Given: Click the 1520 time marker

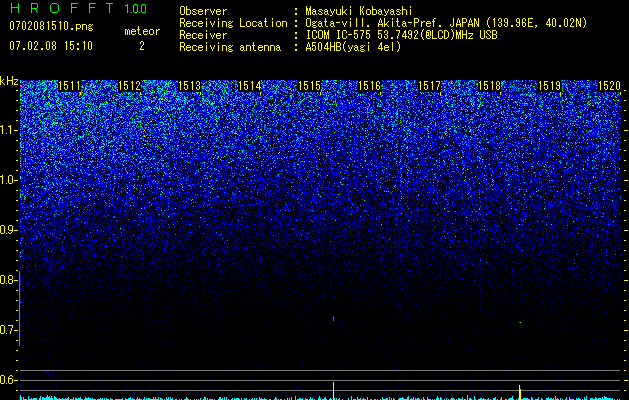Looking at the screenshot, I should click(609, 86).
